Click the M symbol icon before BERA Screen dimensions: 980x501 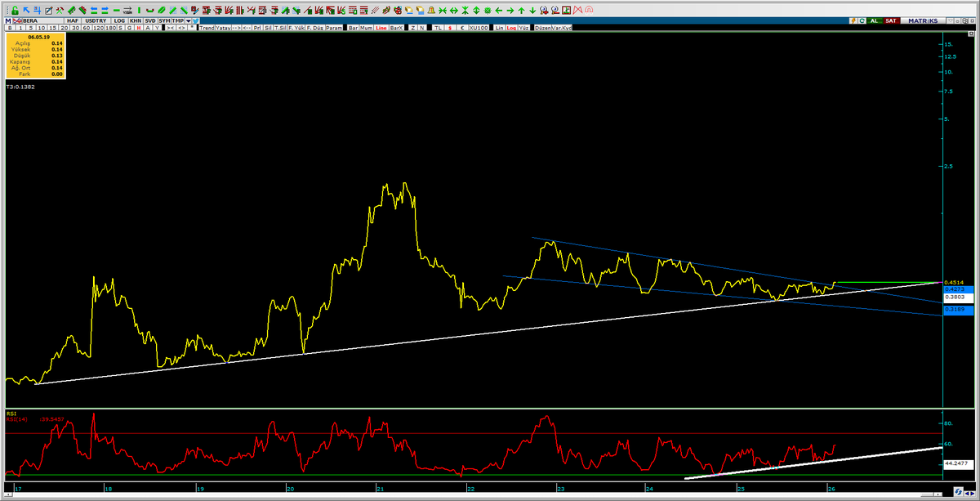tap(7, 20)
